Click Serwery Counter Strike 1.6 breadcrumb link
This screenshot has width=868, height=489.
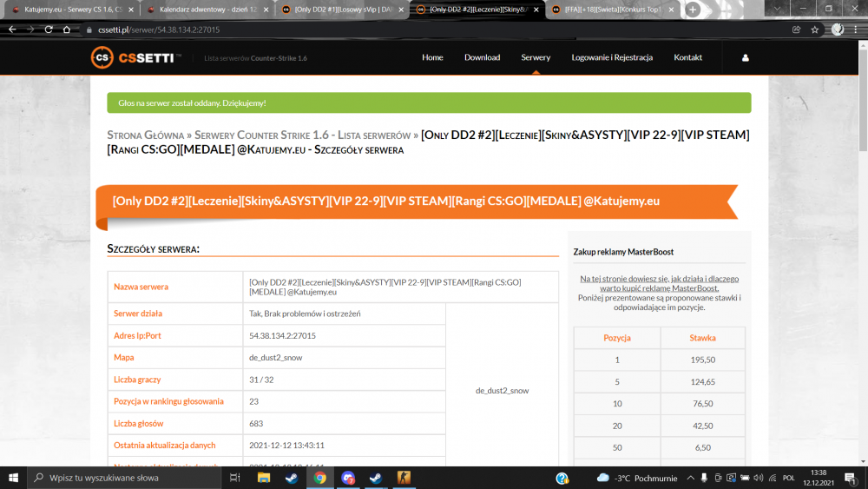pyautogui.click(x=303, y=135)
